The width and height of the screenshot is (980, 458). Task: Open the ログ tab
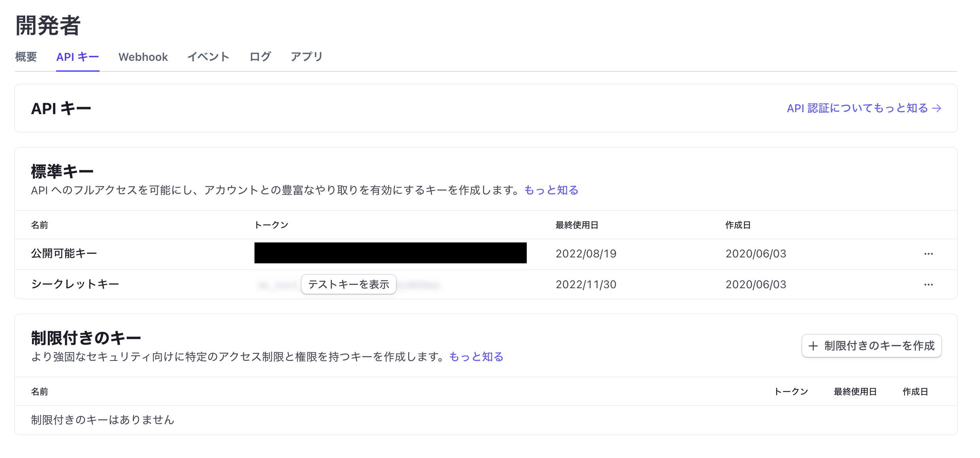coord(260,56)
